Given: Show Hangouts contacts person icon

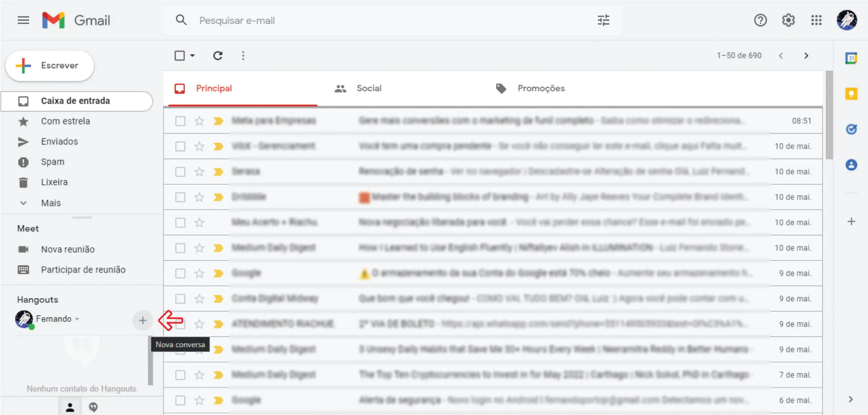Looking at the screenshot, I should click(x=70, y=407).
